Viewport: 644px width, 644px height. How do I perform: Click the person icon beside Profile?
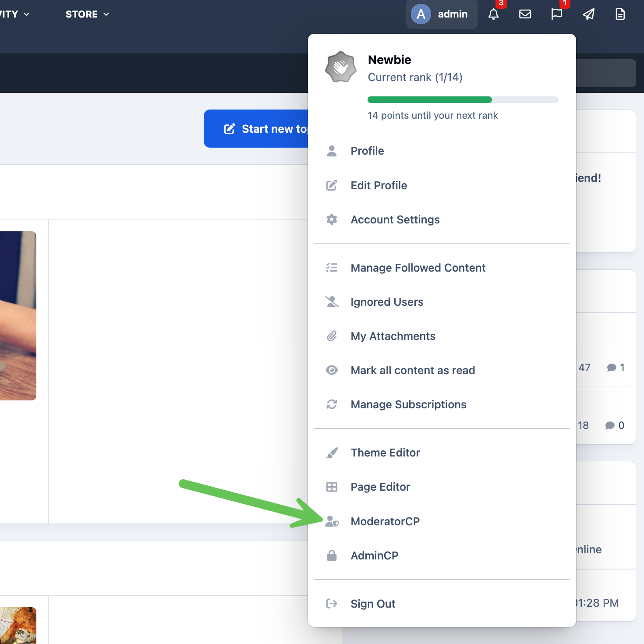pos(332,151)
